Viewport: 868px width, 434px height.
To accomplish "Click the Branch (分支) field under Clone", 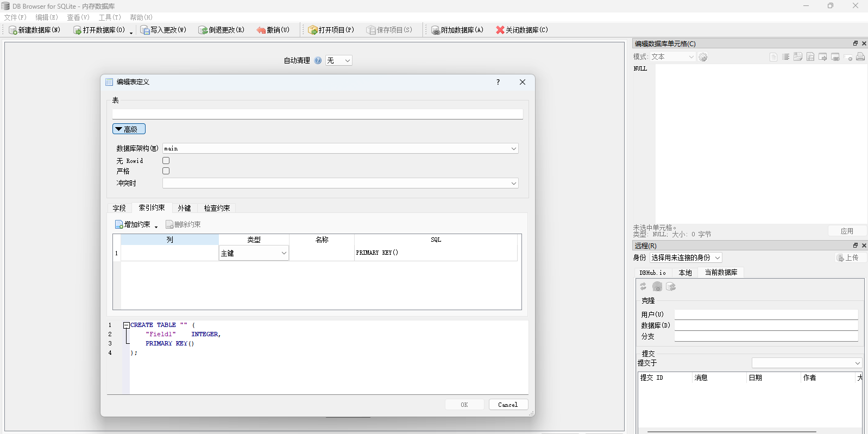I will [766, 336].
